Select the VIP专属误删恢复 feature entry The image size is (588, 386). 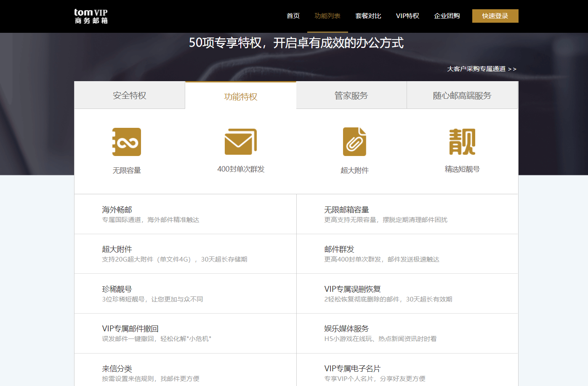tap(352, 289)
